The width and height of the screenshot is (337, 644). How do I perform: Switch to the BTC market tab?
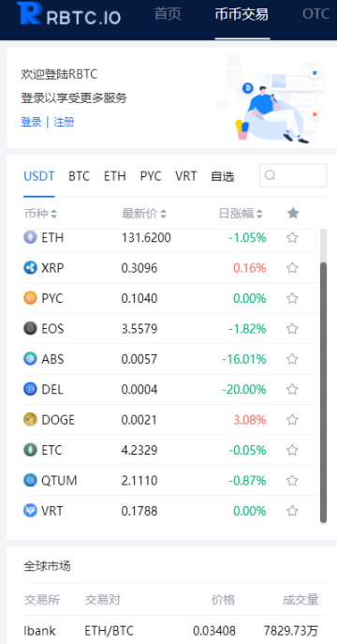[x=80, y=176]
